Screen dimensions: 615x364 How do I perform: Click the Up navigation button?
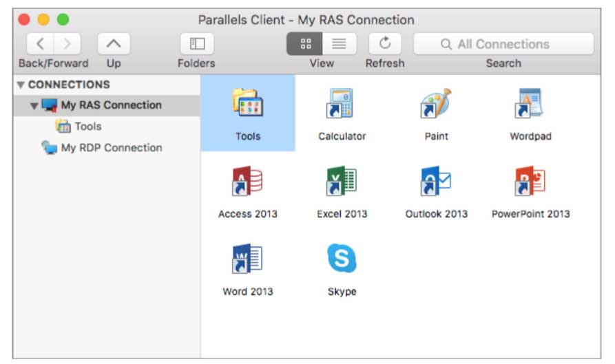coord(114,44)
